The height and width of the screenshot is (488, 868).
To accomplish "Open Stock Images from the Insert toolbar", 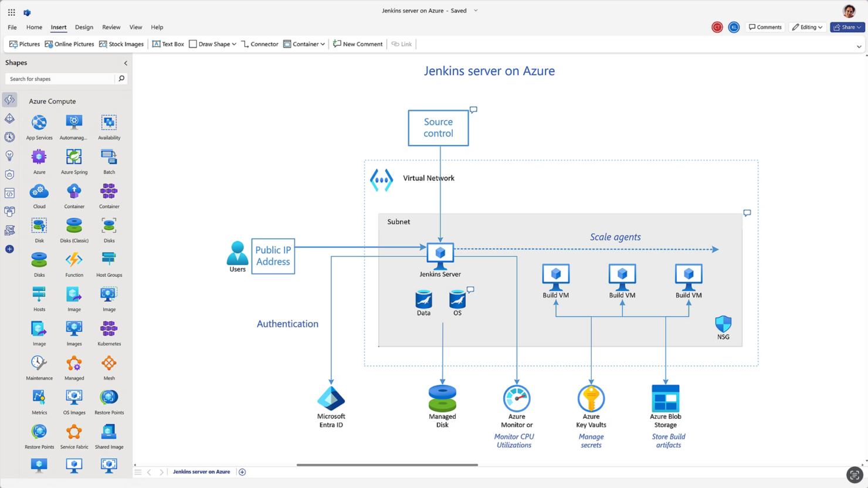I will [121, 43].
